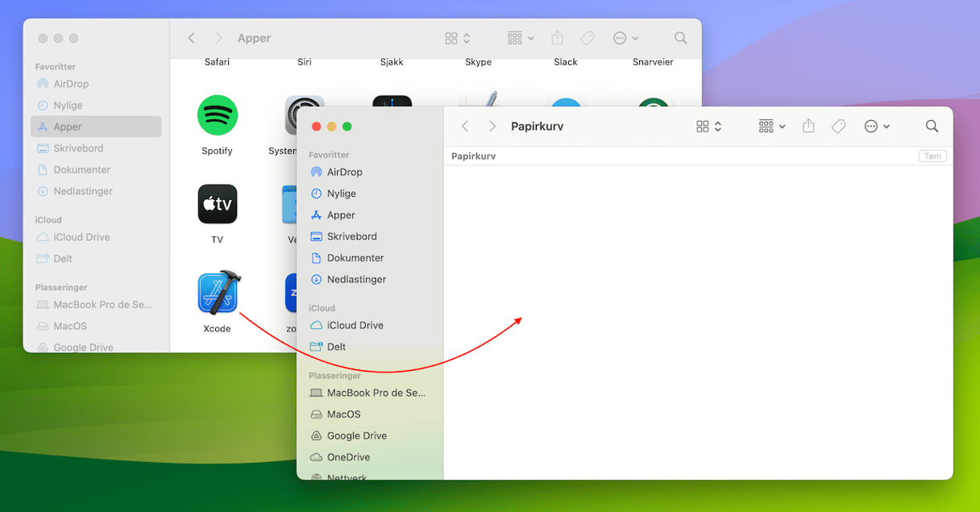Click search icon in Apper window
980x512 pixels.
681,38
